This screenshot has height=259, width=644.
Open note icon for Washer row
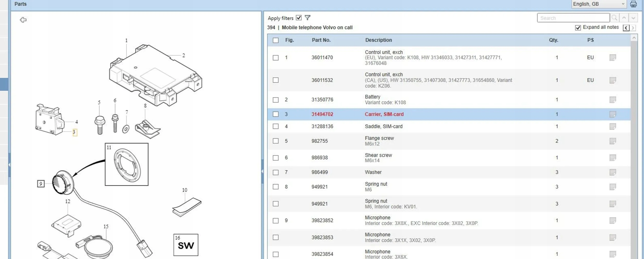tap(613, 172)
